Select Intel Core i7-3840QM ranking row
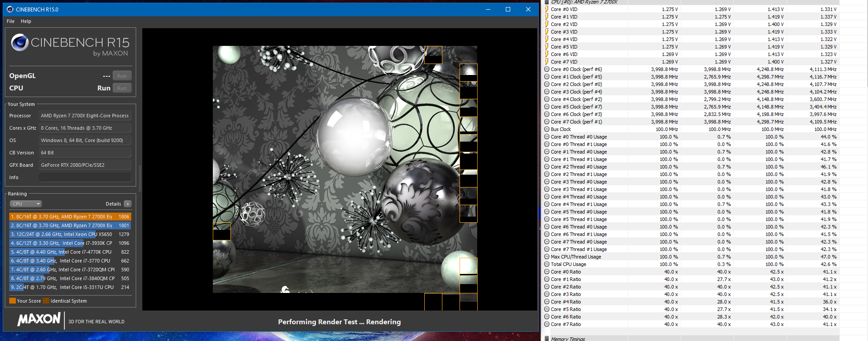This screenshot has width=868, height=341. click(70, 278)
